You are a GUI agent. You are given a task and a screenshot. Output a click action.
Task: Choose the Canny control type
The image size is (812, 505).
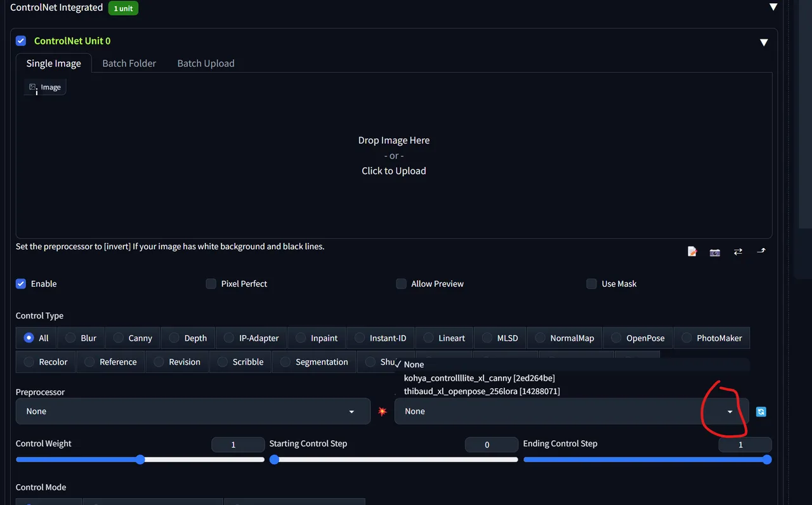tap(133, 338)
